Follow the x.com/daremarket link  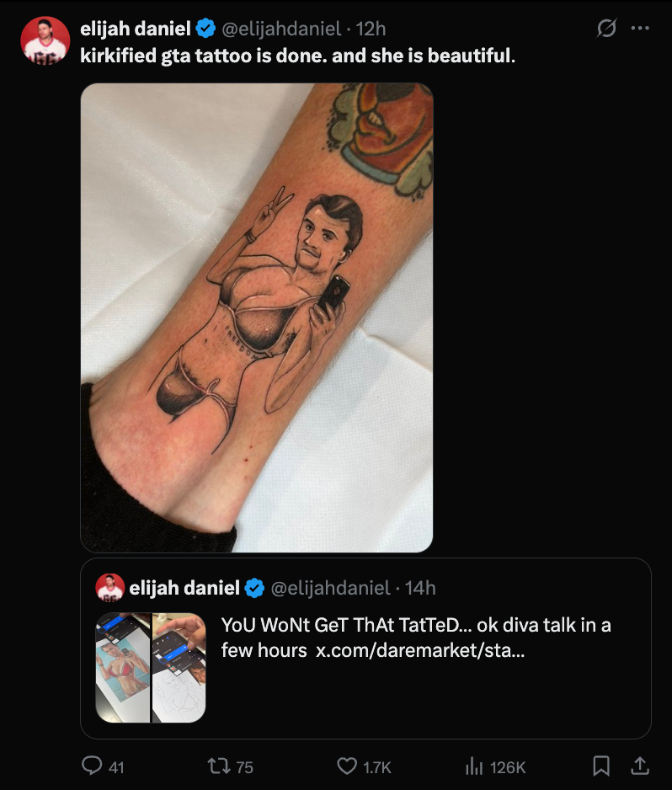click(419, 651)
